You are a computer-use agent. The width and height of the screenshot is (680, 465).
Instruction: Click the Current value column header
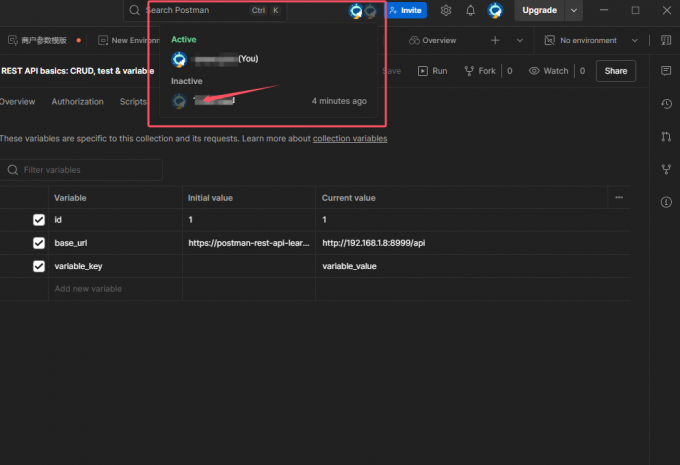[x=349, y=198]
